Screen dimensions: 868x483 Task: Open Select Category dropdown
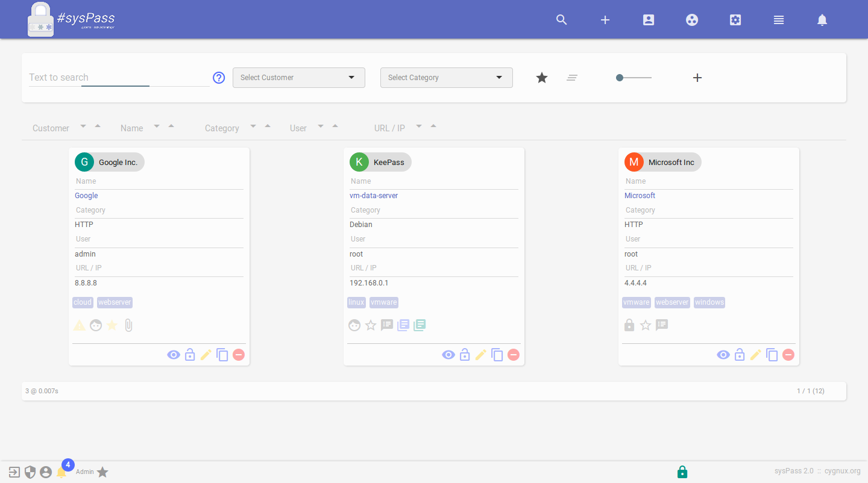447,78
